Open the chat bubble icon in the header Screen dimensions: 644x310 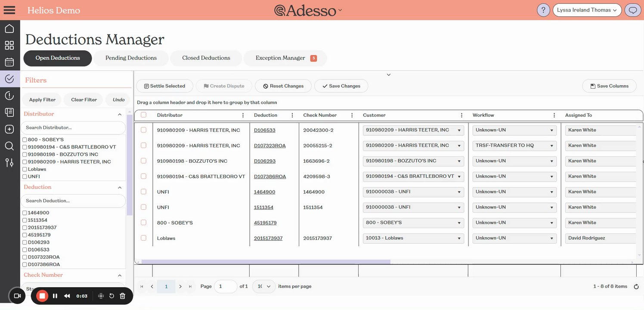coord(632,10)
